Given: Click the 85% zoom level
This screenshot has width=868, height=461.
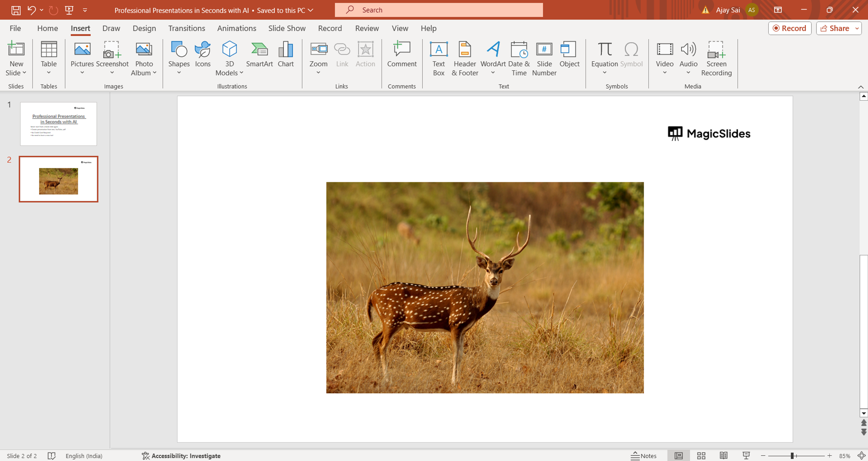Looking at the screenshot, I should pyautogui.click(x=844, y=456).
